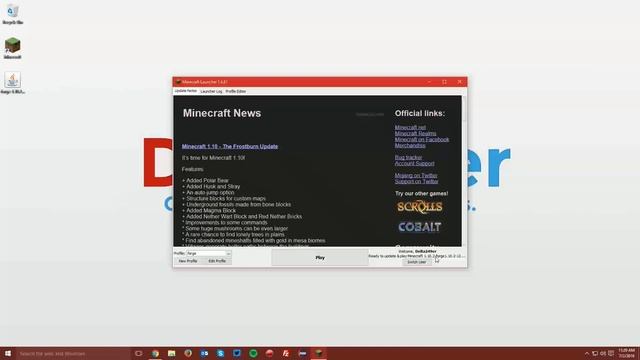Open the Minecraft on Facebook link
The height and width of the screenshot is (360, 640).
pyautogui.click(x=422, y=140)
